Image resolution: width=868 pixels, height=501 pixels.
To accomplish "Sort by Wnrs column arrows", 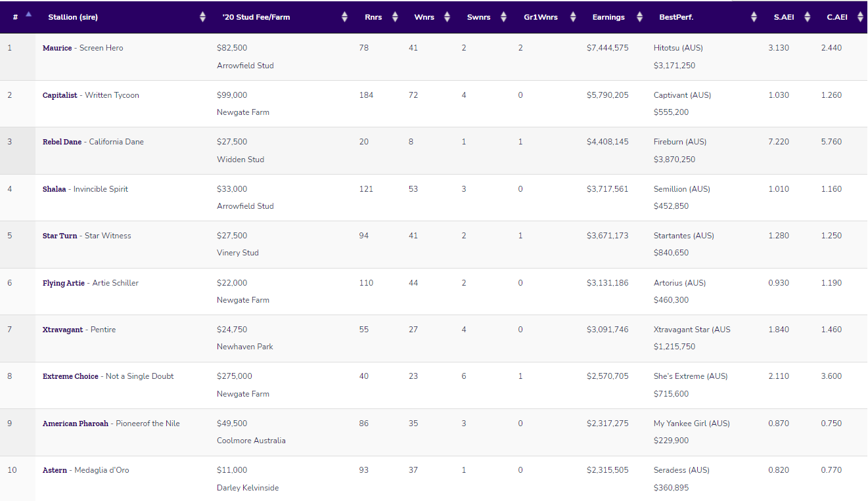I will (x=447, y=17).
